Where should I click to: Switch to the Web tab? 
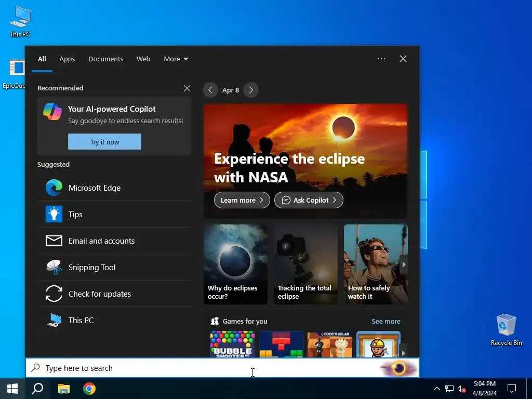pos(143,59)
